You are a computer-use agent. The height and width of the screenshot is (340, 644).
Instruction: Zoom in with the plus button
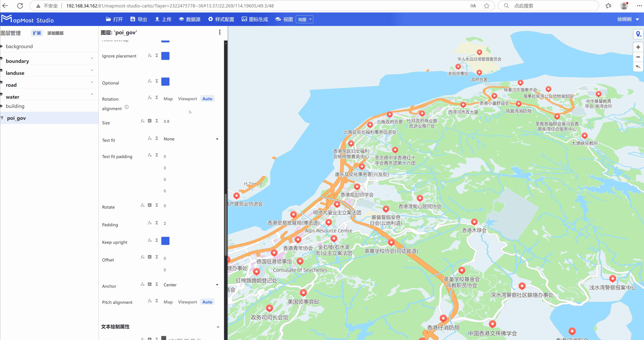click(638, 47)
